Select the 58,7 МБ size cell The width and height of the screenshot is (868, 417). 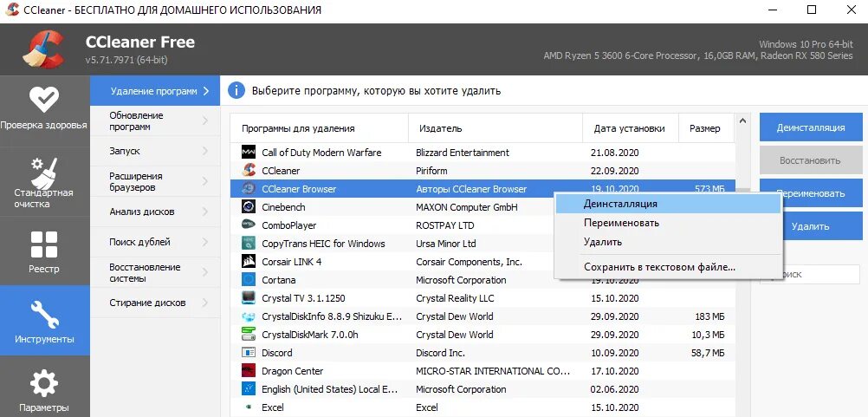click(x=708, y=353)
